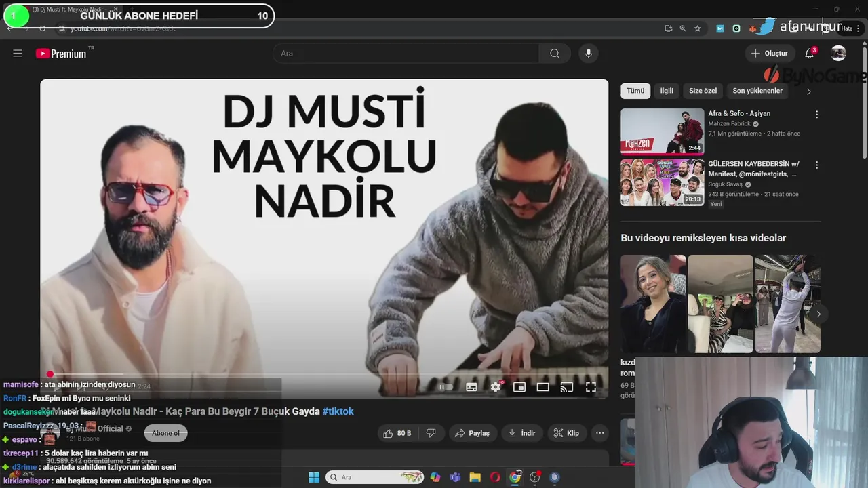Select the 'İlgili' filter chip
This screenshot has width=868, height=488.
pos(667,91)
